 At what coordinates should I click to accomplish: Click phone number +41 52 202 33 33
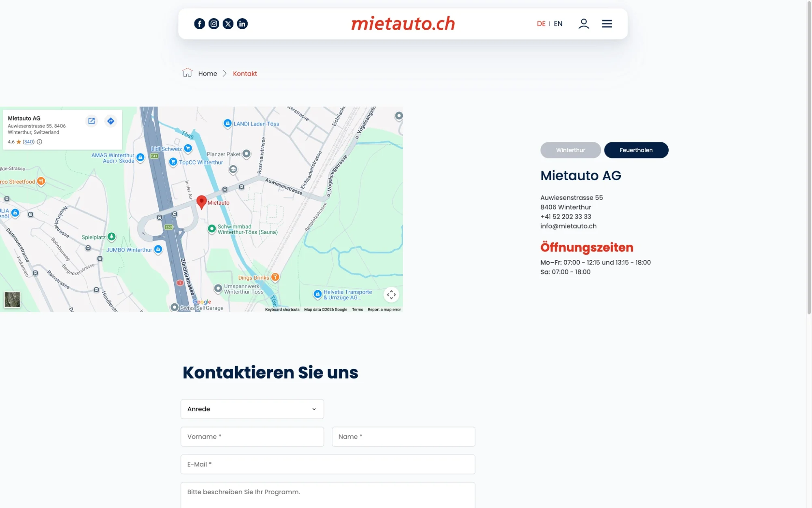[566, 216]
